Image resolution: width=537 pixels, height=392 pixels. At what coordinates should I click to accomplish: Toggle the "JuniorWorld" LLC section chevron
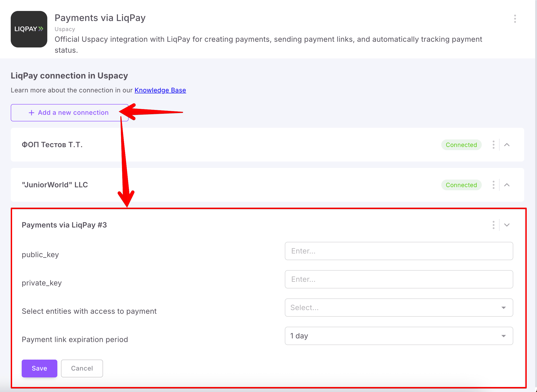[507, 185]
